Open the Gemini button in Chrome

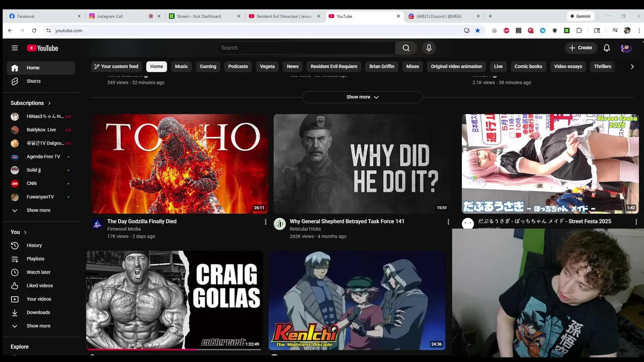580,16
